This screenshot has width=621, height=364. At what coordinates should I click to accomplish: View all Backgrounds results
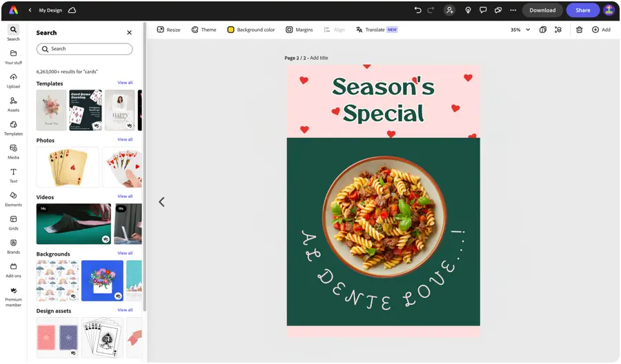point(125,253)
